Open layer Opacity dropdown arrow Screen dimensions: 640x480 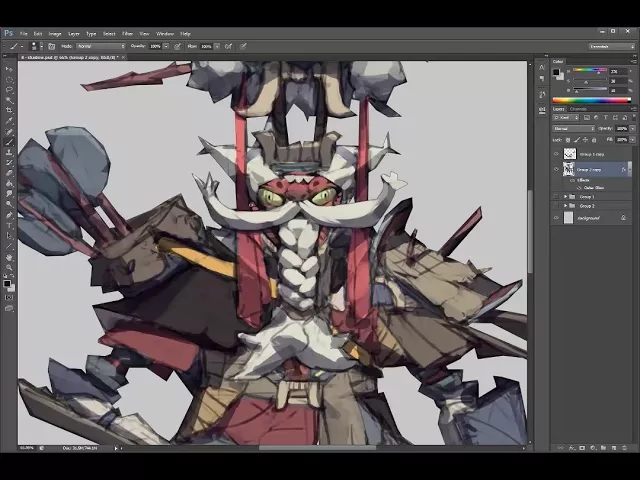pos(632,129)
